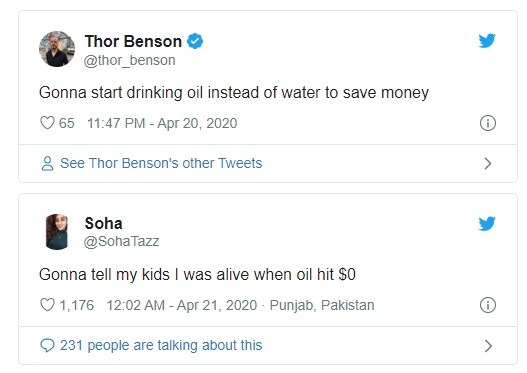The height and width of the screenshot is (373, 527).
Task: Click the Twitter bird on Thor Benson's tweet
Action: tap(487, 41)
